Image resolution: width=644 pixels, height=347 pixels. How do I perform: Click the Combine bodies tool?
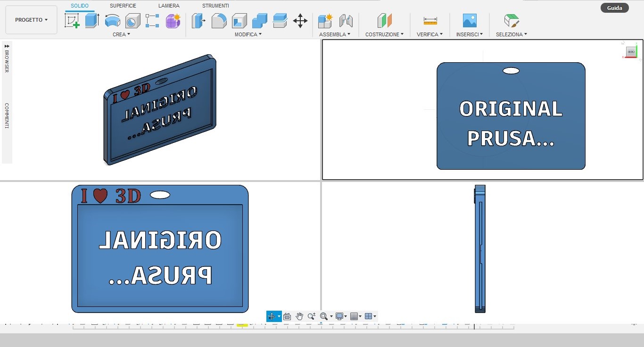point(260,21)
